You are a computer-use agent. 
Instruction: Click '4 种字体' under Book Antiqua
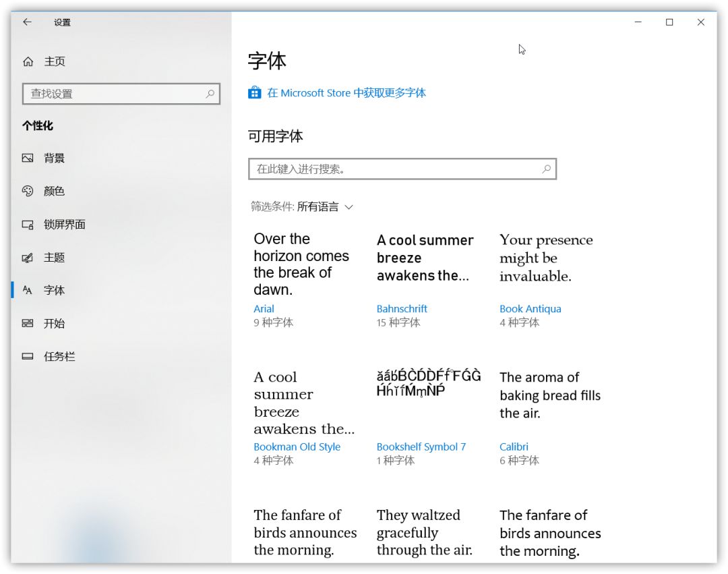tap(519, 323)
